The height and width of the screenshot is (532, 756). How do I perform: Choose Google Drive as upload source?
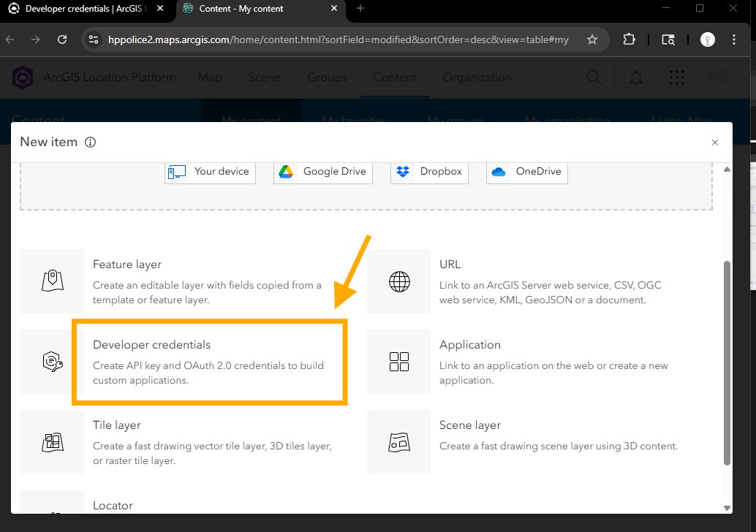pos(323,172)
